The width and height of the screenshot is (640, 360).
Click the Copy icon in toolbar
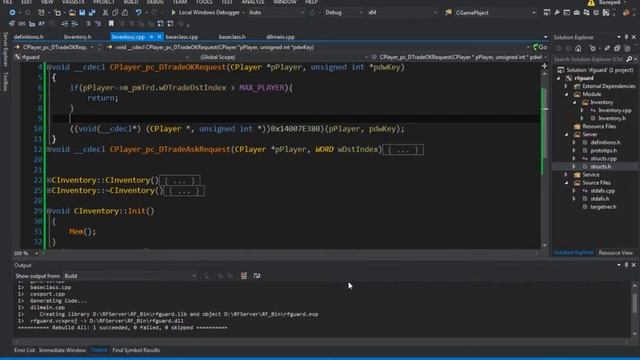tap(115, 13)
